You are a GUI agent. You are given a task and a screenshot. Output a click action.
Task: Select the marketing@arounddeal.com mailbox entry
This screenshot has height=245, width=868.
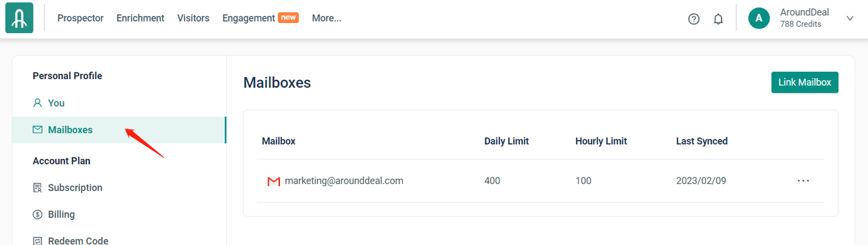[344, 181]
